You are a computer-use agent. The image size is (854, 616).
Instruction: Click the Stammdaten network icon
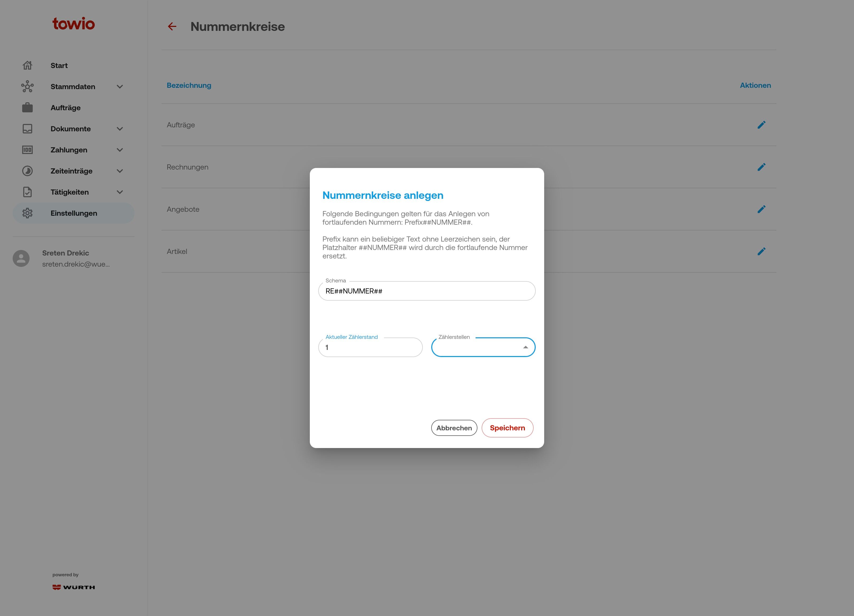click(27, 86)
